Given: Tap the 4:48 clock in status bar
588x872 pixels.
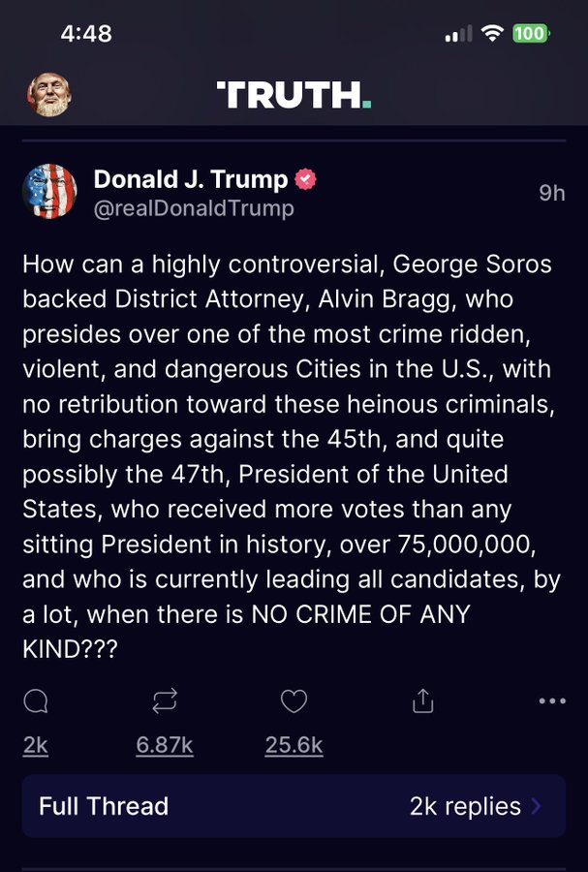Looking at the screenshot, I should (x=85, y=33).
